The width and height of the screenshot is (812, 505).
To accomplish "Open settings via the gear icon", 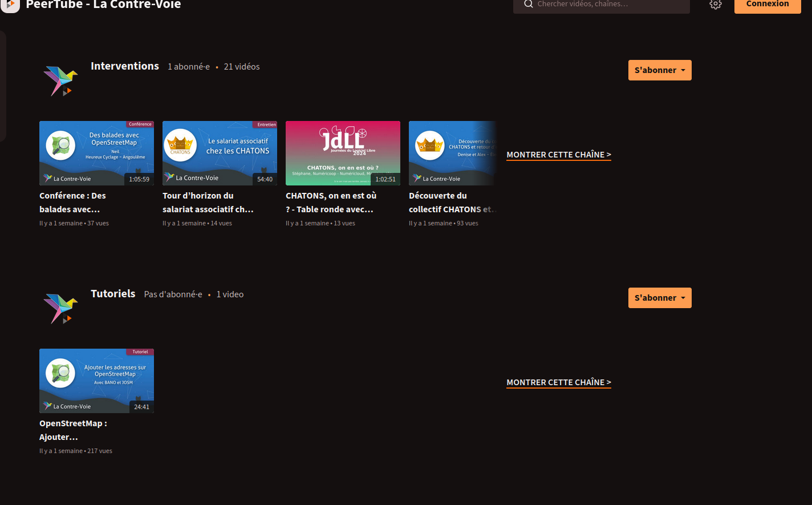I will pyautogui.click(x=716, y=5).
